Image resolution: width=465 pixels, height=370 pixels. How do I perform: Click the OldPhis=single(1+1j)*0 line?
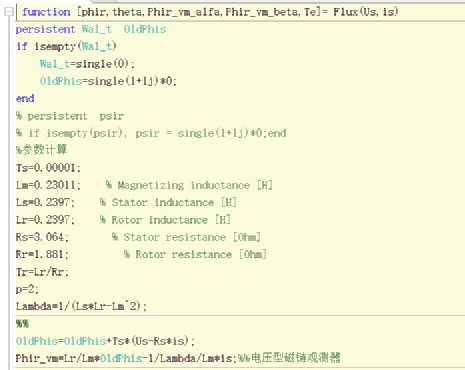click(108, 81)
